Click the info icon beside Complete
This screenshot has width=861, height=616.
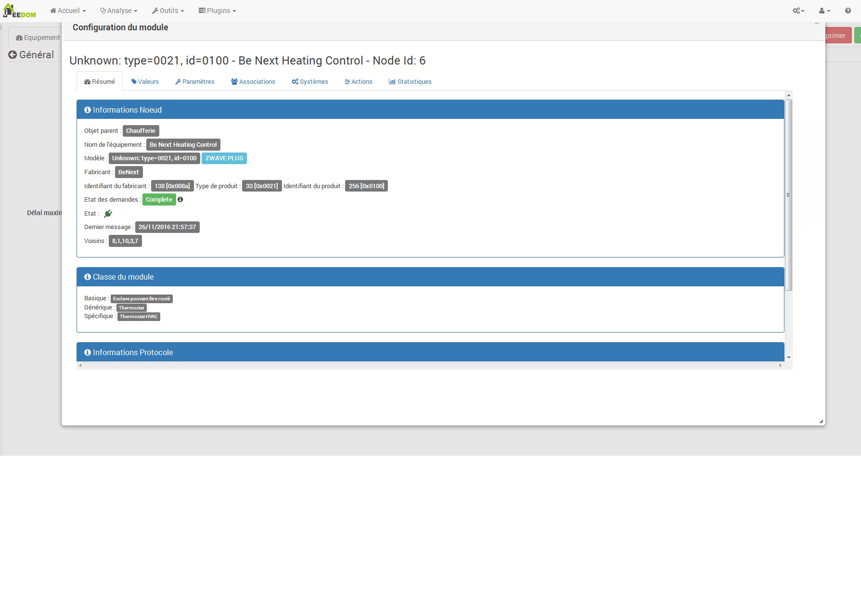click(180, 199)
